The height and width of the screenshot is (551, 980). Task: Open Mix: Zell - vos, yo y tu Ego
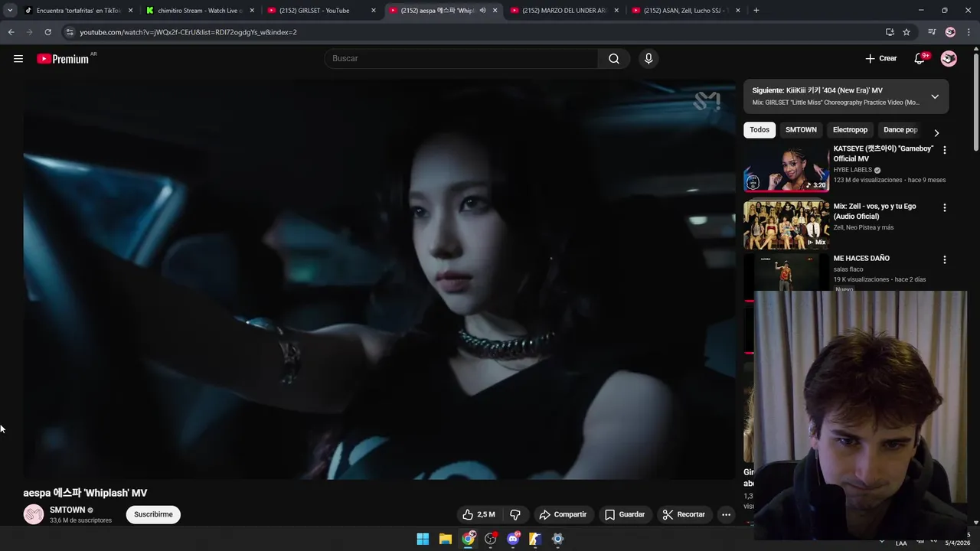(874, 211)
